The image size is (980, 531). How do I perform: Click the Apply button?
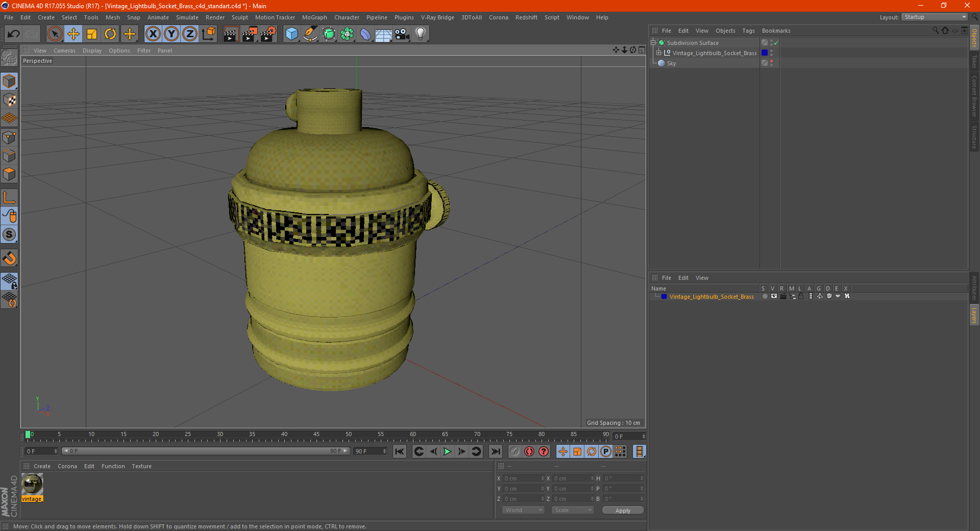(623, 511)
